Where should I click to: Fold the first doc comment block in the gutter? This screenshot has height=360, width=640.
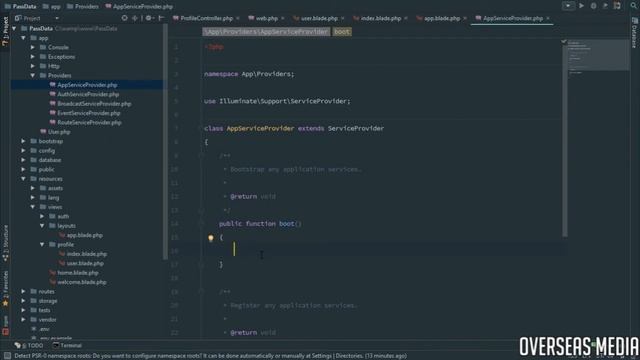[x=201, y=156]
